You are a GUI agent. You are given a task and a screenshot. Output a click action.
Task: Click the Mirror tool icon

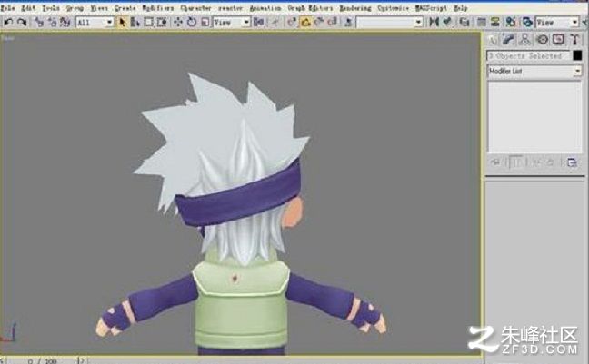[x=434, y=23]
